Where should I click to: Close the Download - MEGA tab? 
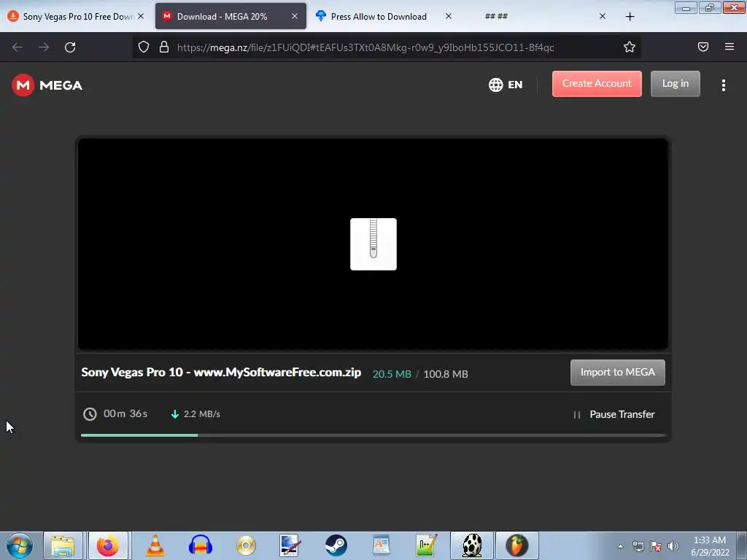coord(295,16)
